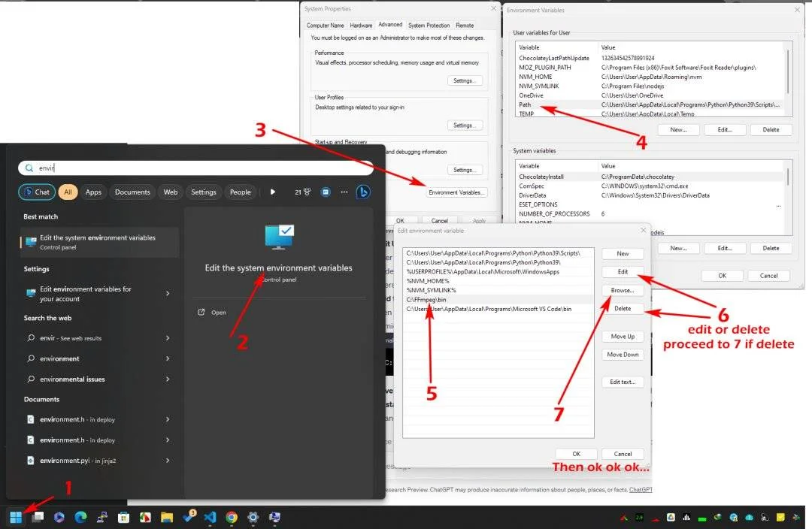Open To Do app with badge 3
Viewport: 812px width, 529px height.
click(189, 516)
